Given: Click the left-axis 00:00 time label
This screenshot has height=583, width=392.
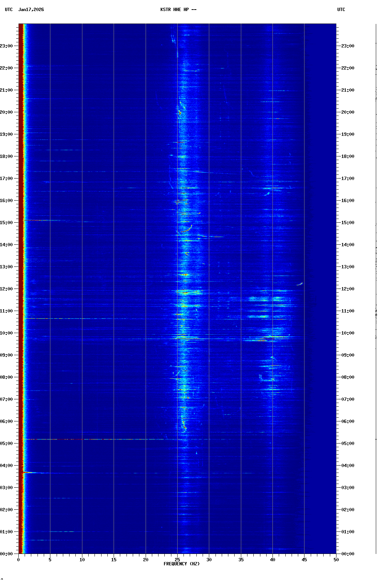Looking at the screenshot, I should (6, 554).
